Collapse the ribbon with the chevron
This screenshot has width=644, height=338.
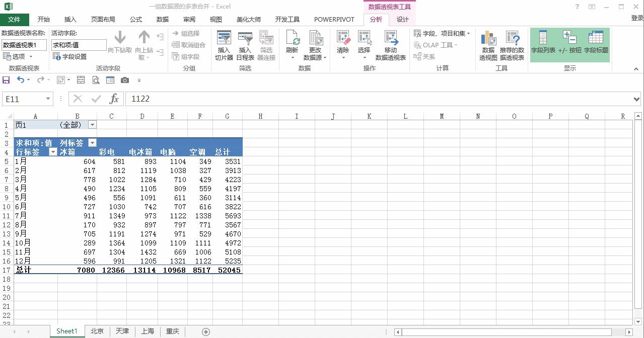636,68
